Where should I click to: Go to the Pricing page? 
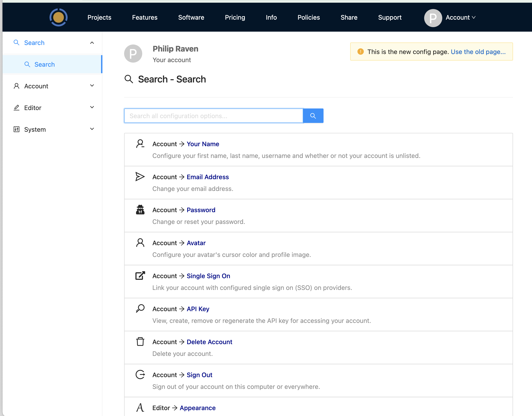coord(235,17)
